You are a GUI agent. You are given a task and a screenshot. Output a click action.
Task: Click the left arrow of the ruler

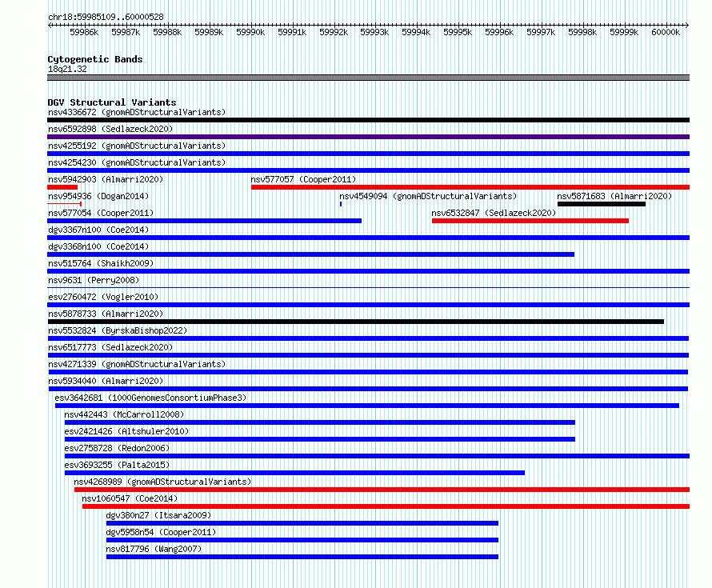50,26
